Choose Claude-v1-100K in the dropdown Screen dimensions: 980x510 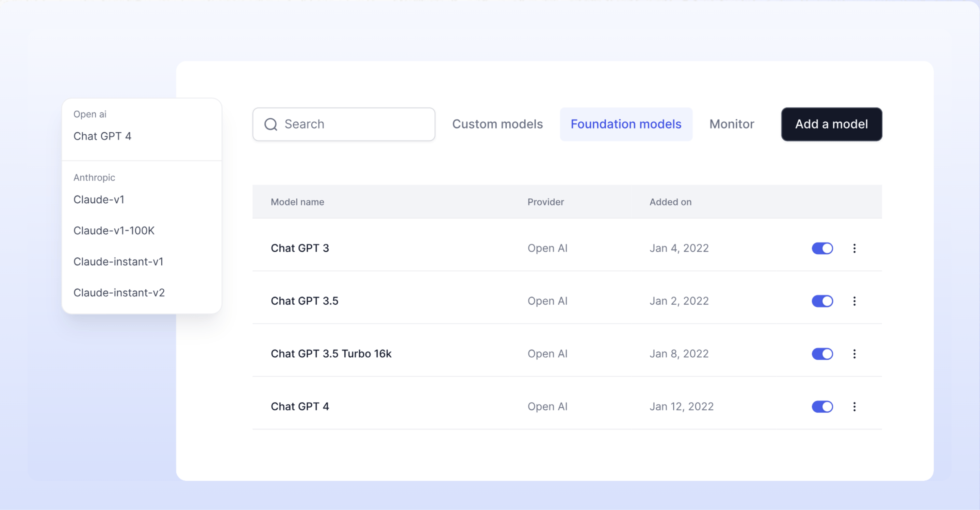click(114, 230)
